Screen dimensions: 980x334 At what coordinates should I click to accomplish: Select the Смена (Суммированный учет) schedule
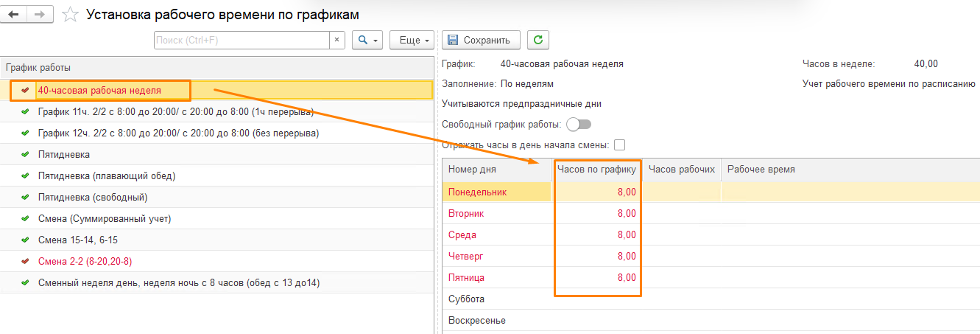(105, 219)
